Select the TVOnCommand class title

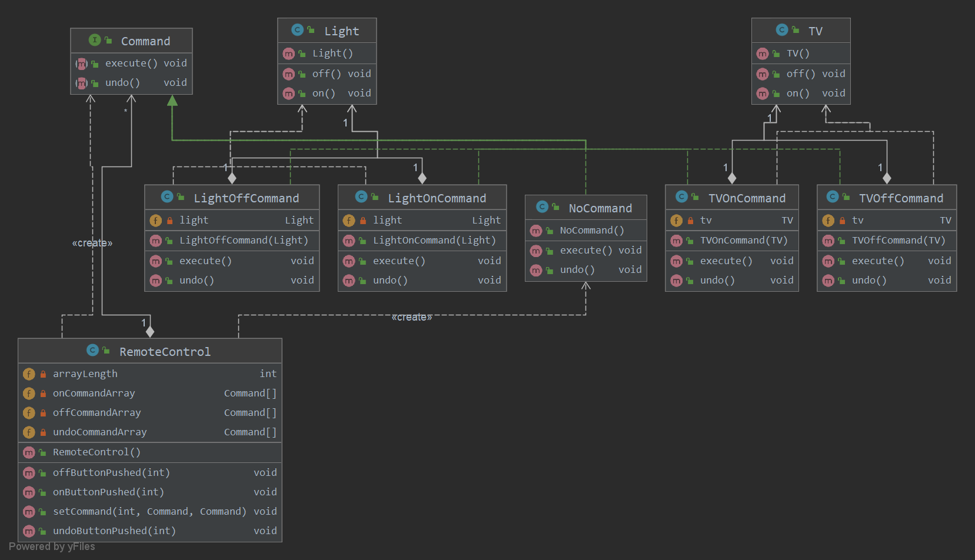747,198
